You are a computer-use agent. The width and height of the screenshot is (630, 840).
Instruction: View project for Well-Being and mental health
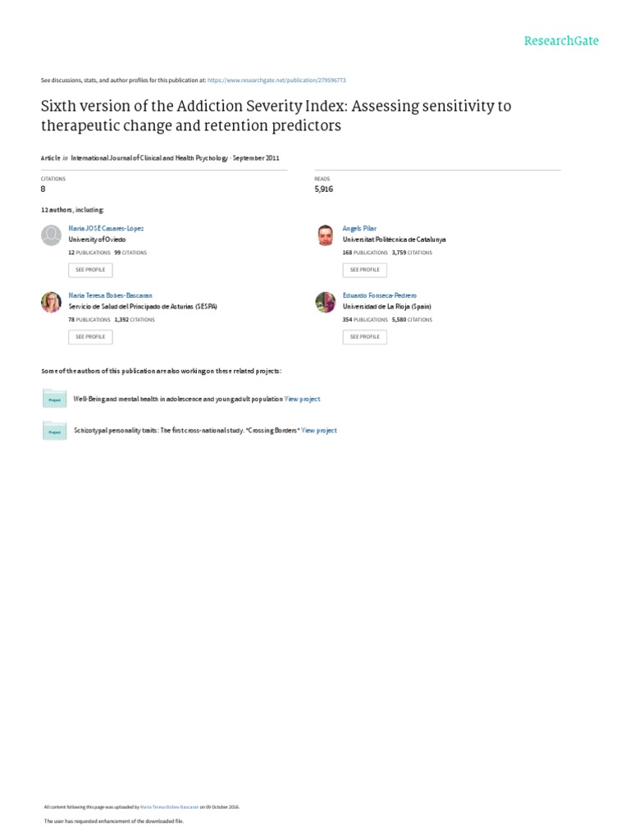pos(302,399)
